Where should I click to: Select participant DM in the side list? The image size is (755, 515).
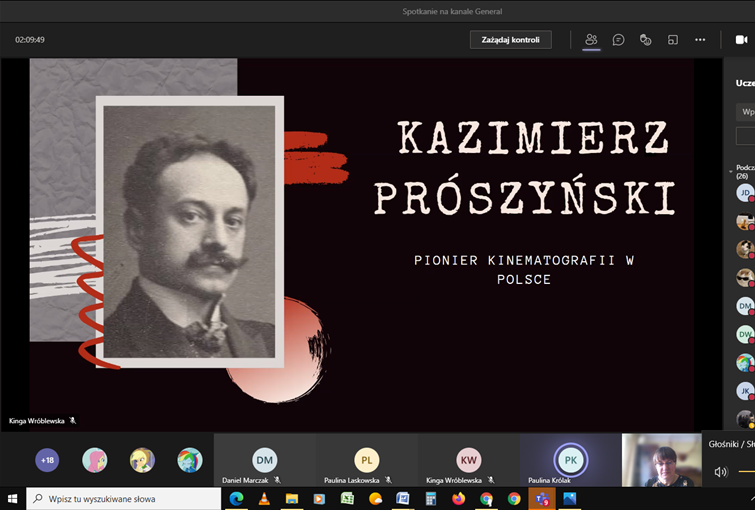745,306
